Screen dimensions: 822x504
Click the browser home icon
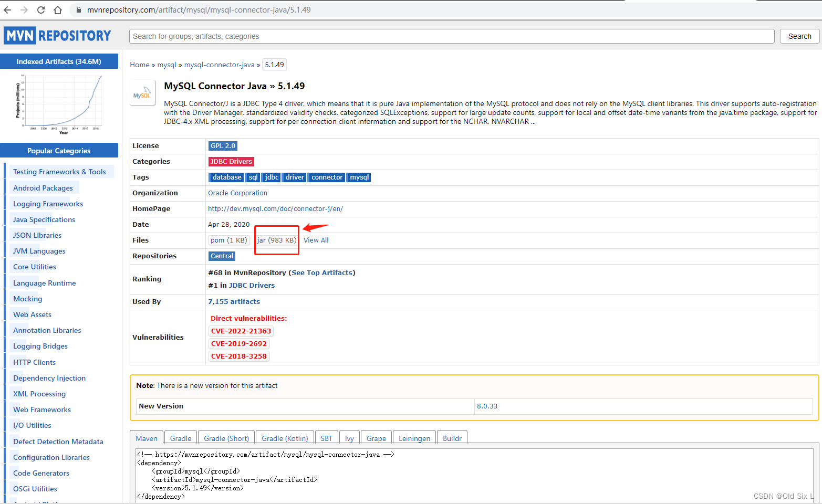pos(58,10)
